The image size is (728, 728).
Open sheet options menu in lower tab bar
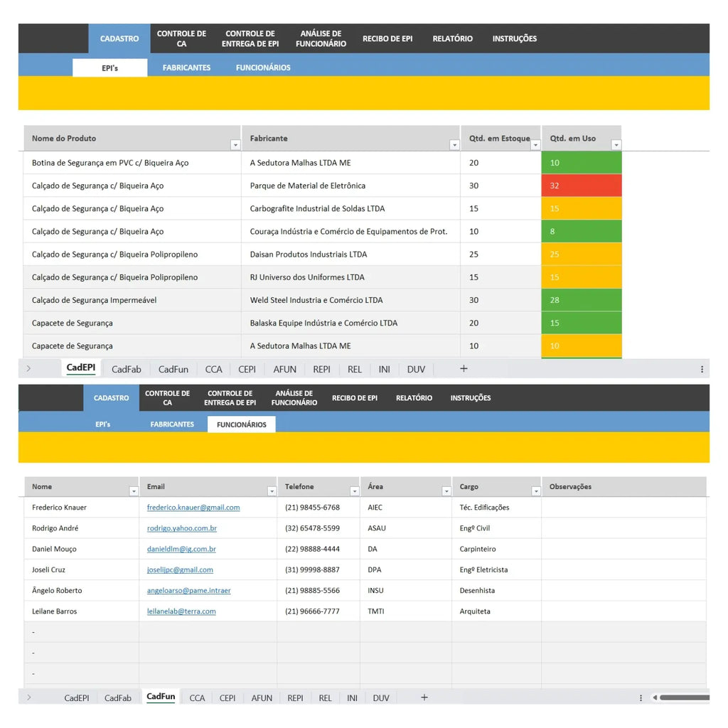pyautogui.click(x=641, y=698)
